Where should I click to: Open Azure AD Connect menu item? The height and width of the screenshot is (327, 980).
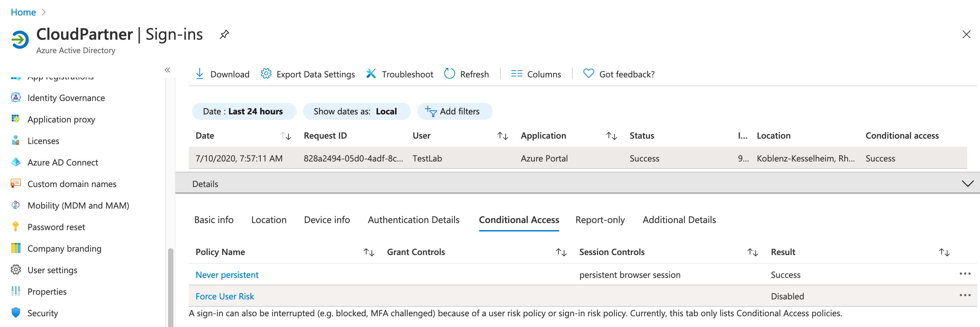pos(63,162)
